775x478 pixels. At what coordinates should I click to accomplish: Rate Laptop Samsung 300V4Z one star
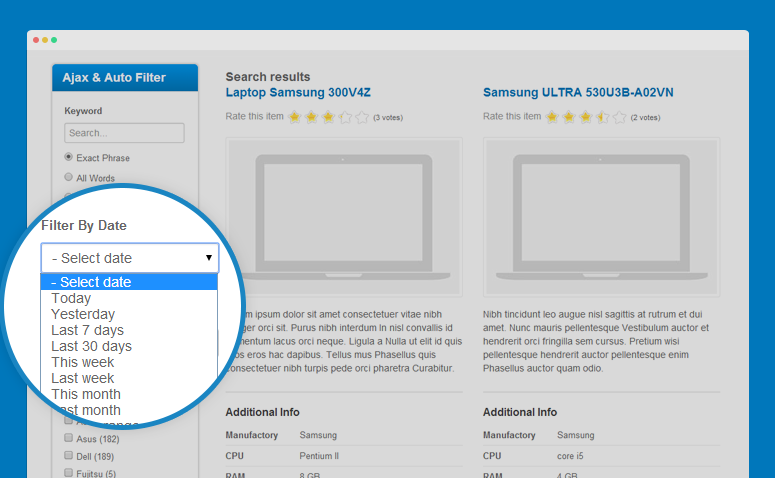[x=295, y=117]
